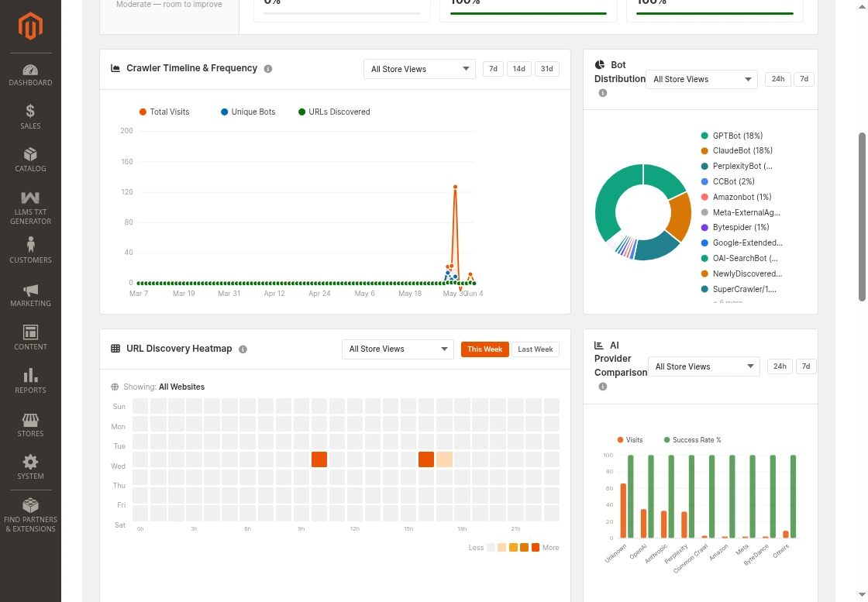This screenshot has width=868, height=602.
Task: Toggle URLs Discovered series in legend
Action: [334, 112]
